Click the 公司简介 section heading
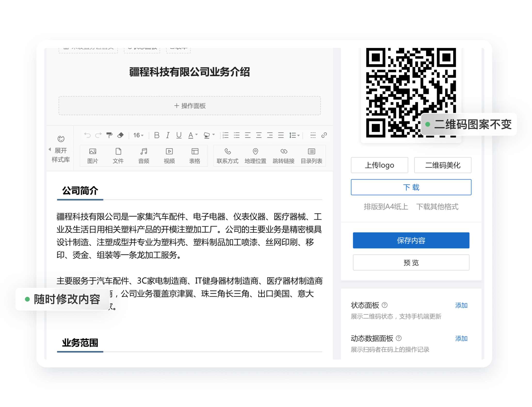The width and height of the screenshot is (532, 407). pyautogui.click(x=80, y=191)
